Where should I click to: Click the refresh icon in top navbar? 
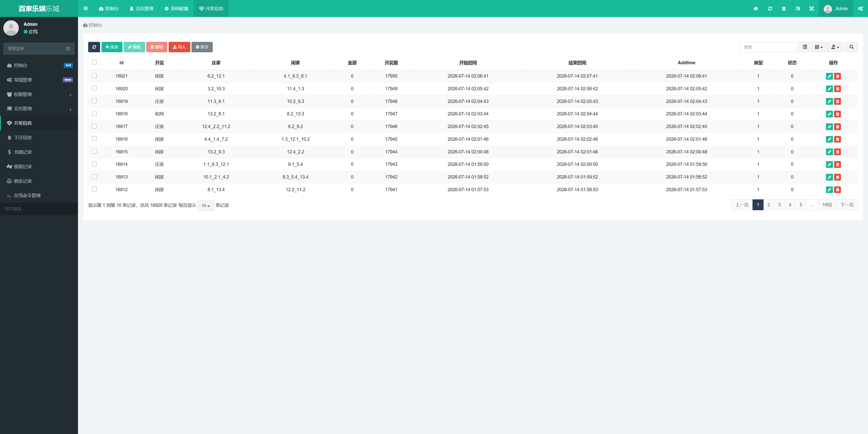(x=770, y=8)
